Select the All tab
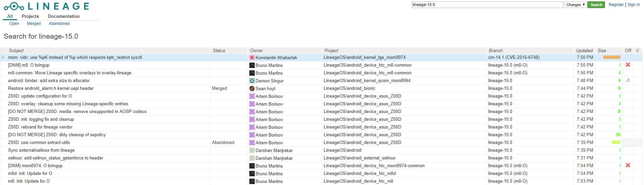 click(10, 16)
